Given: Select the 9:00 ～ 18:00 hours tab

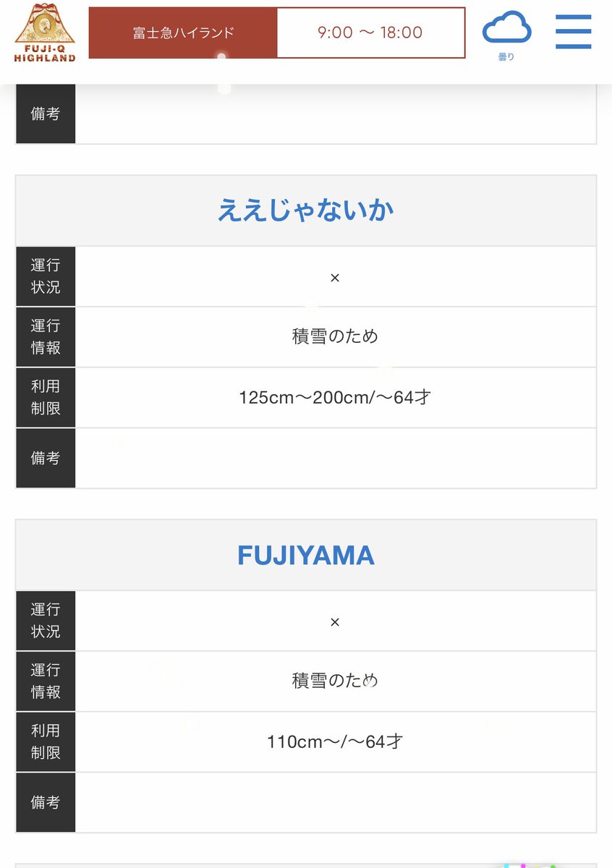Looking at the screenshot, I should coord(370,33).
